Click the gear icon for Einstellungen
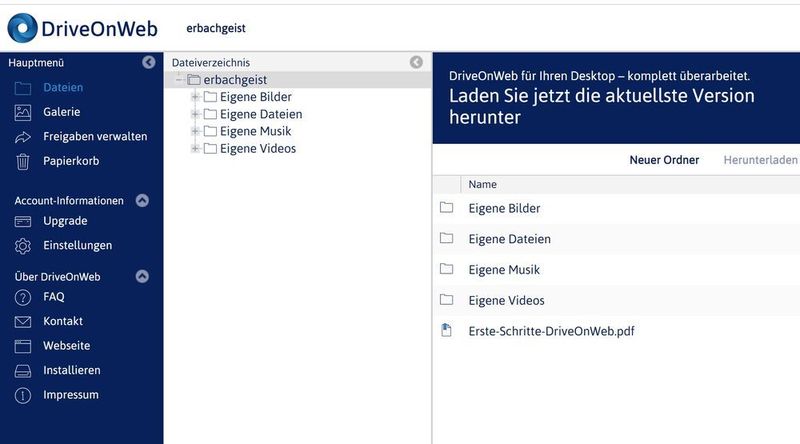800x444 pixels. (22, 246)
